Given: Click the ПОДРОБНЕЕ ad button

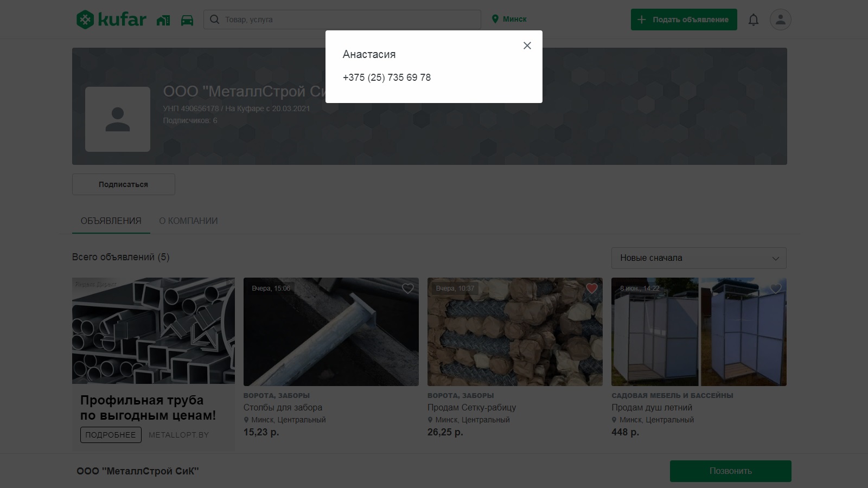Looking at the screenshot, I should click(111, 435).
